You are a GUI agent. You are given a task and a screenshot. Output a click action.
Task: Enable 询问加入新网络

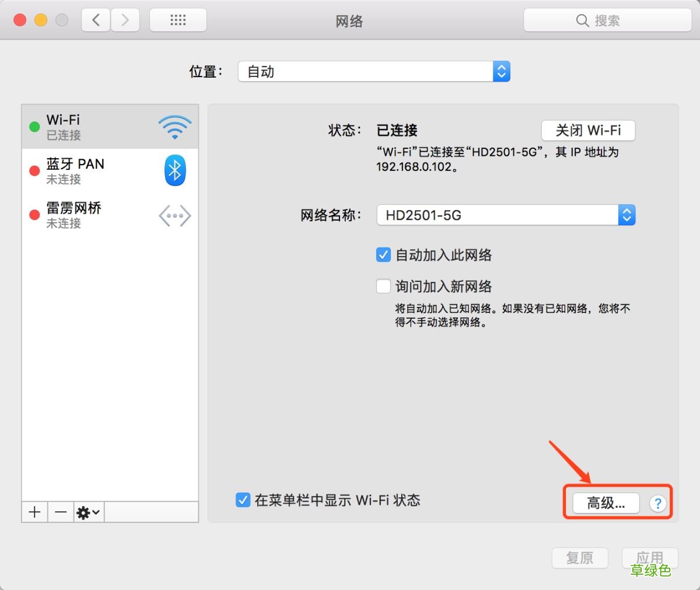pyautogui.click(x=383, y=286)
